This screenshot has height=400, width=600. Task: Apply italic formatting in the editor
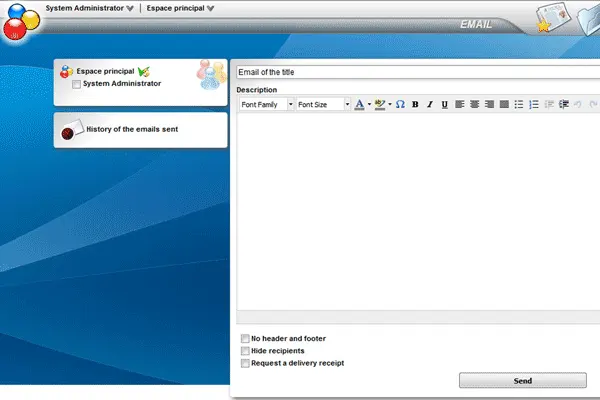[x=430, y=104]
